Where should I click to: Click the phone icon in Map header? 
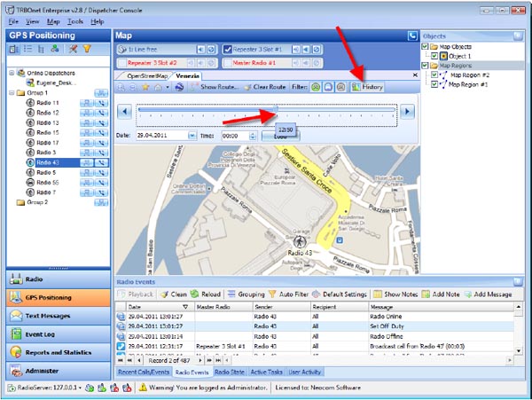[x=412, y=35]
